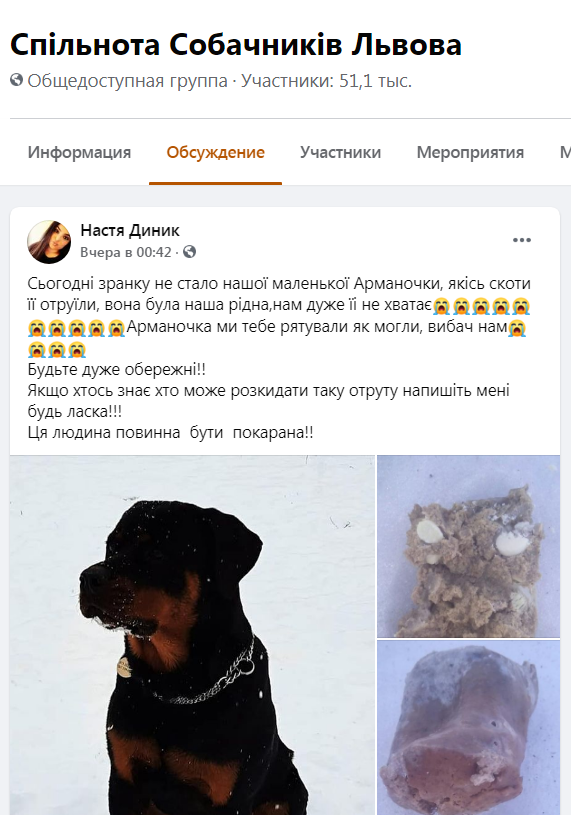
Task: Click the members count Участники: 51,1 тыс.
Action: pos(326,81)
